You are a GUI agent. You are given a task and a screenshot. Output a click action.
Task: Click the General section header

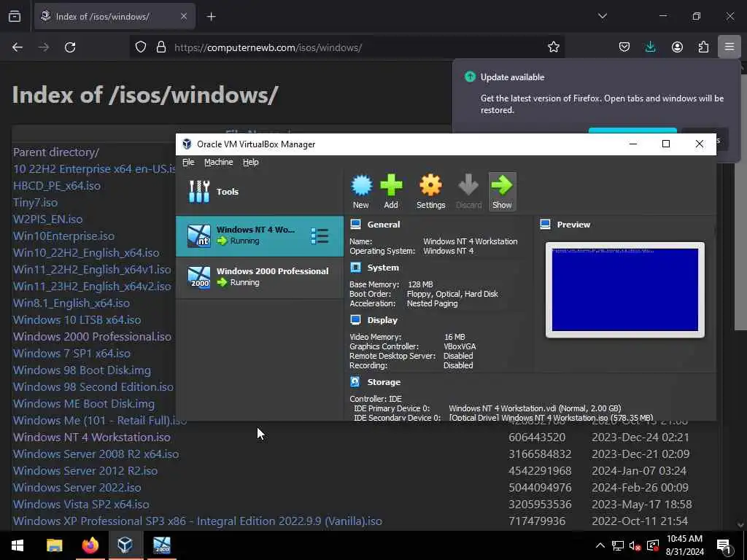point(384,225)
